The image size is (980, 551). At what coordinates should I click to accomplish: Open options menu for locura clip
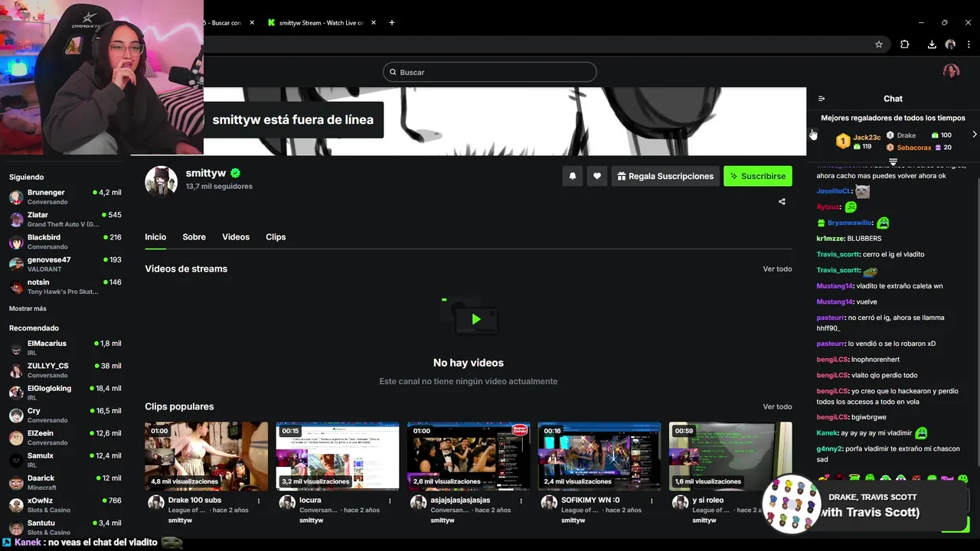(390, 500)
